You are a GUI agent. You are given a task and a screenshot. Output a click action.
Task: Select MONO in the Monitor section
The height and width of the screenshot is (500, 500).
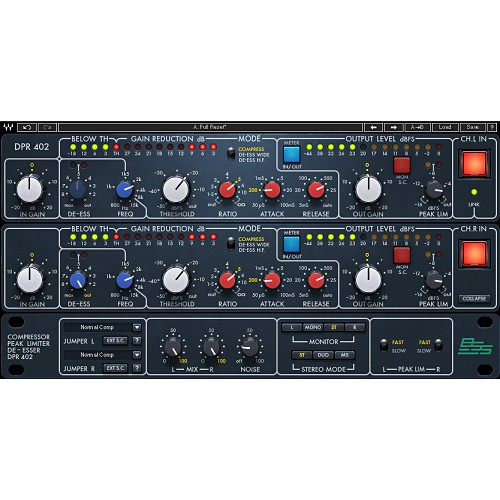point(313,327)
